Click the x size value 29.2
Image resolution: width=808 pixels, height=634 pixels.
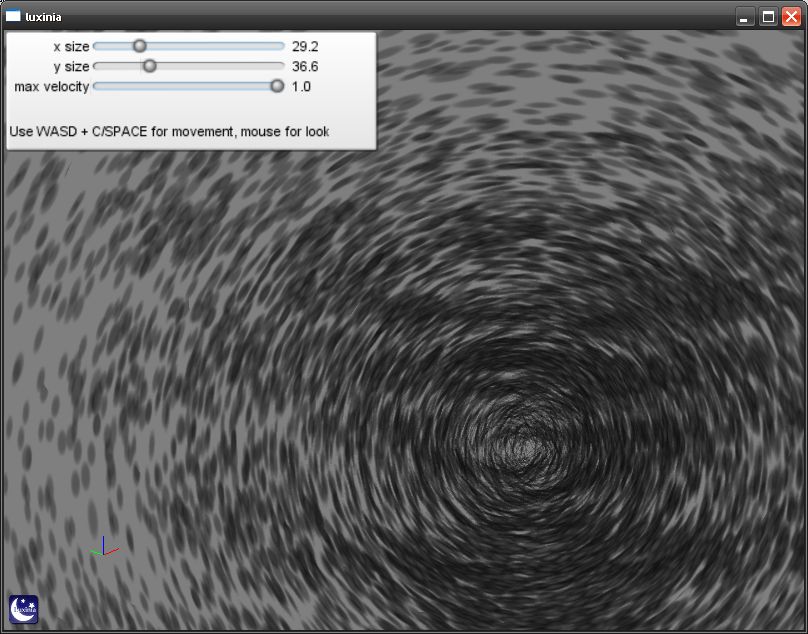tap(304, 46)
